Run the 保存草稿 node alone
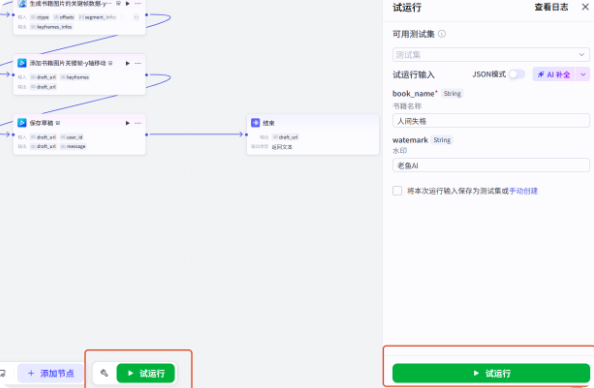This screenshot has height=388, width=594. (x=128, y=123)
